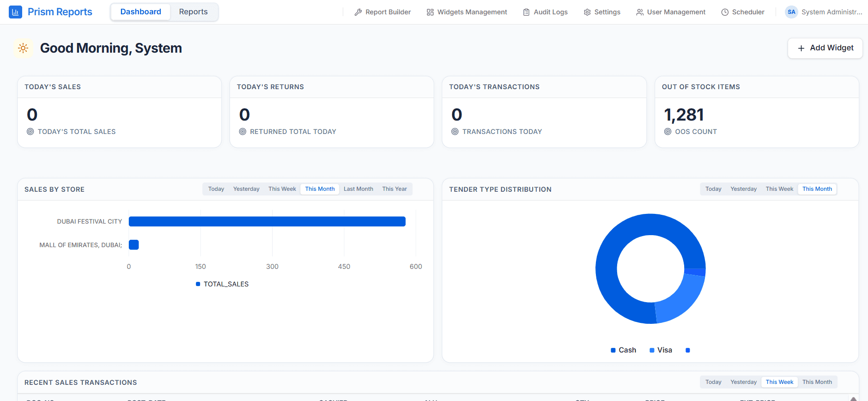Click the MALL OF EMIRATES, DUBAI; label
868x401 pixels.
81,245
